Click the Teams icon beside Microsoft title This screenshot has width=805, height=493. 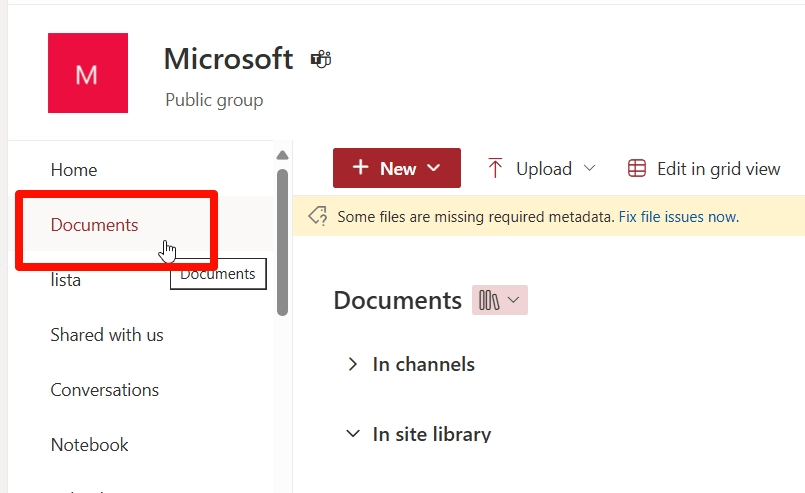coord(321,60)
